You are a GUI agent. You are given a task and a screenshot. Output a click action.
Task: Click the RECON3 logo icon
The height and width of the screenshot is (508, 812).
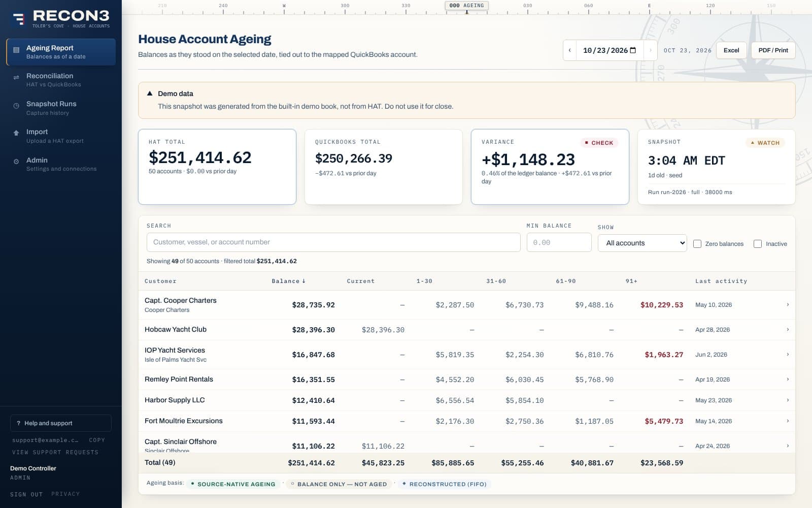pos(19,19)
